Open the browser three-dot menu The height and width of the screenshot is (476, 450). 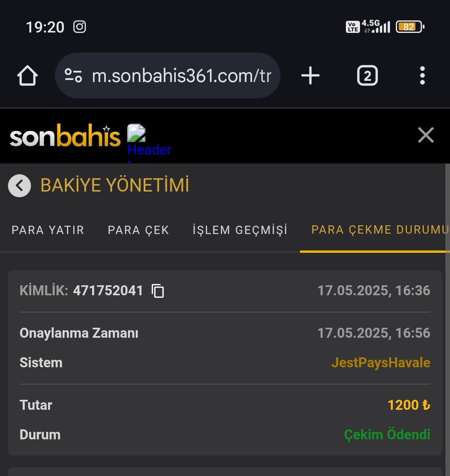coord(422,76)
